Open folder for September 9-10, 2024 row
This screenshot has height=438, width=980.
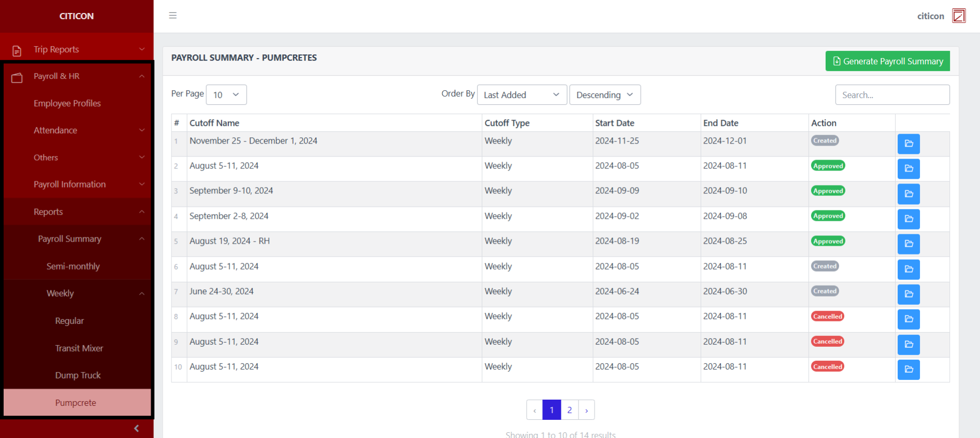click(908, 194)
